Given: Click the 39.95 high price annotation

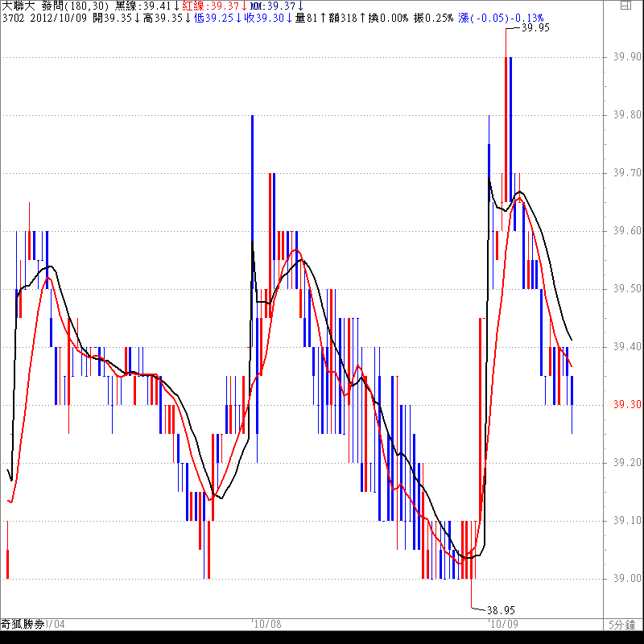Looking at the screenshot, I should tap(535, 27).
